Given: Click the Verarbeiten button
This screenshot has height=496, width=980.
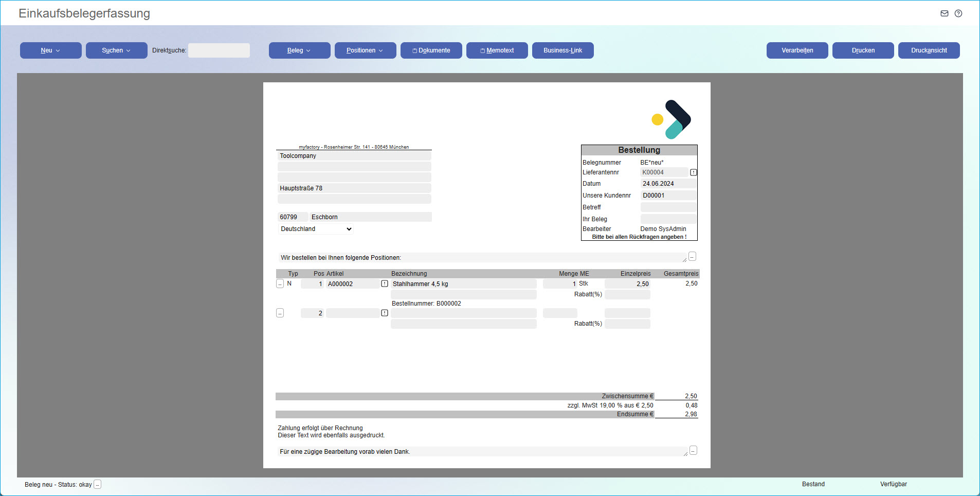Looking at the screenshot, I should point(797,50).
